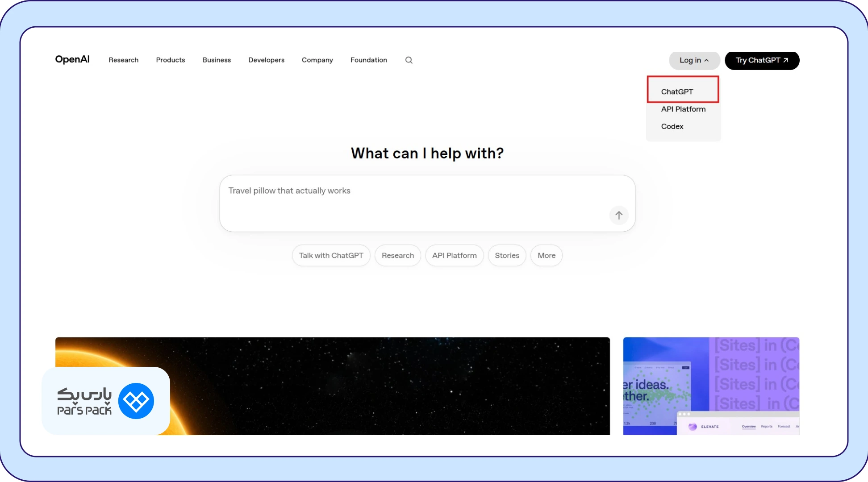This screenshot has height=482, width=868.
Task: Open the Foundation navigation item
Action: 369,60
